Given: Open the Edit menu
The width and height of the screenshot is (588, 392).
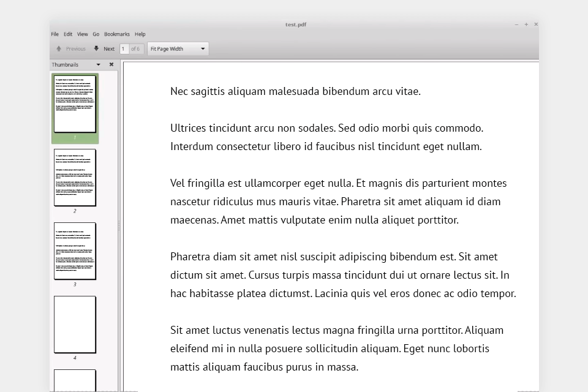Looking at the screenshot, I should tap(68, 34).
